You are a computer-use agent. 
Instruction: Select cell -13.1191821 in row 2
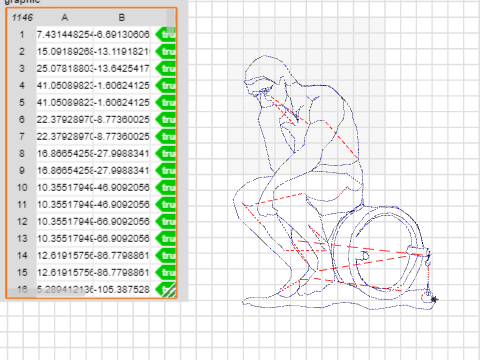122,51
